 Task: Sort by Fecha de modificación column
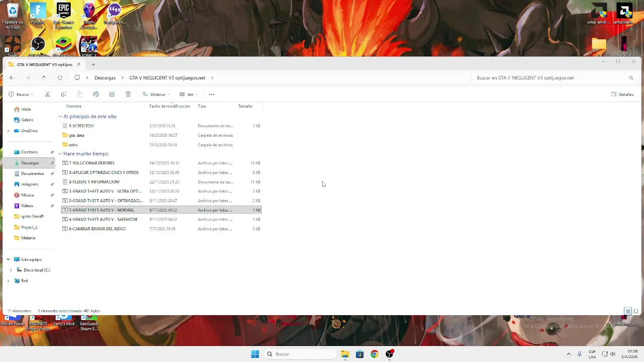170,106
